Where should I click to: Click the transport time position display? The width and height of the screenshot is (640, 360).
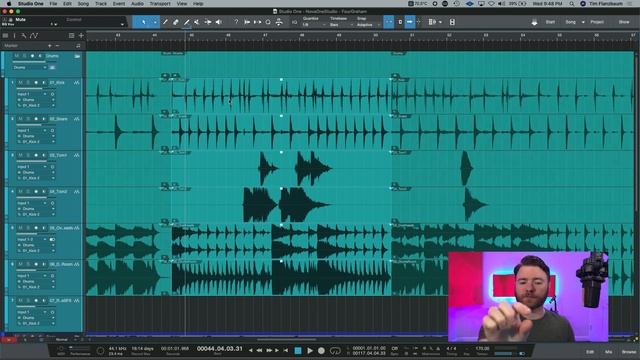pos(220,349)
